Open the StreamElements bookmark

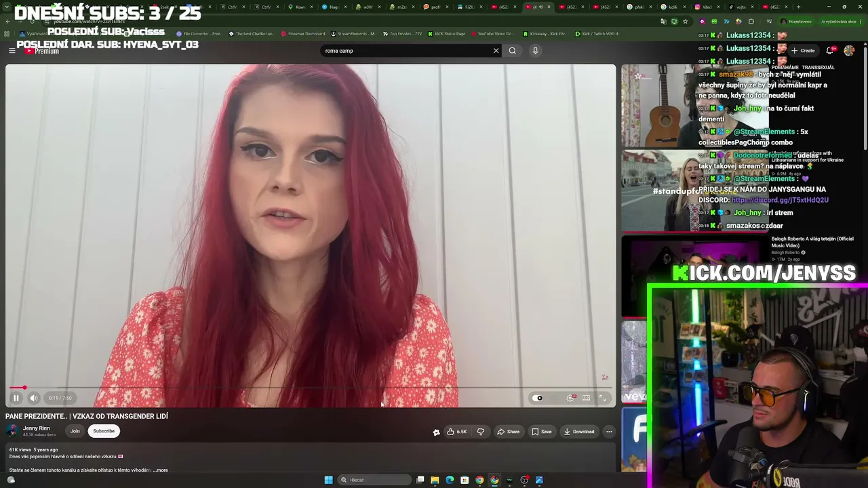pos(353,34)
